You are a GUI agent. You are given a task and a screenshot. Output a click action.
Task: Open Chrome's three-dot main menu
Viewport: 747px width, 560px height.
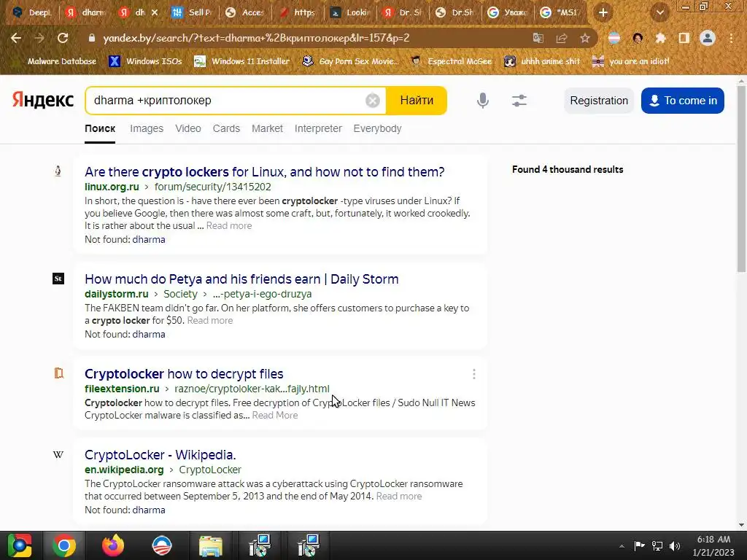[x=731, y=38]
